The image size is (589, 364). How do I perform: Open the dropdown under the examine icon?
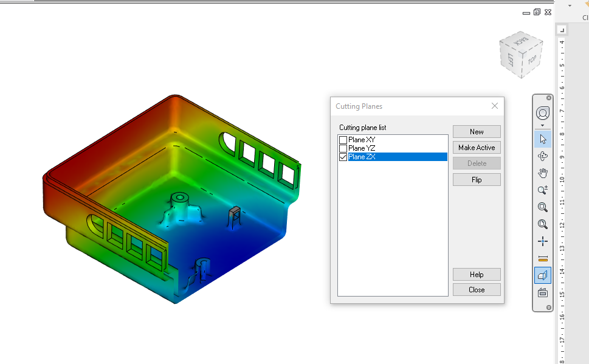point(543,124)
